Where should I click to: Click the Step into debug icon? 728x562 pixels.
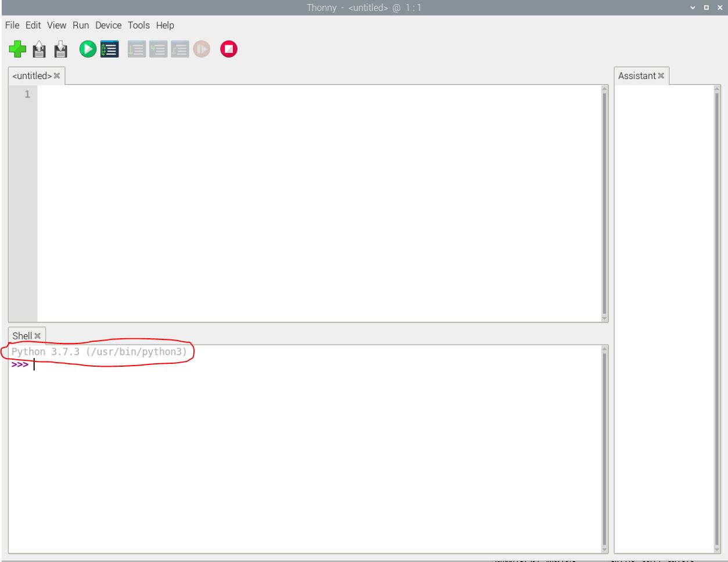157,49
